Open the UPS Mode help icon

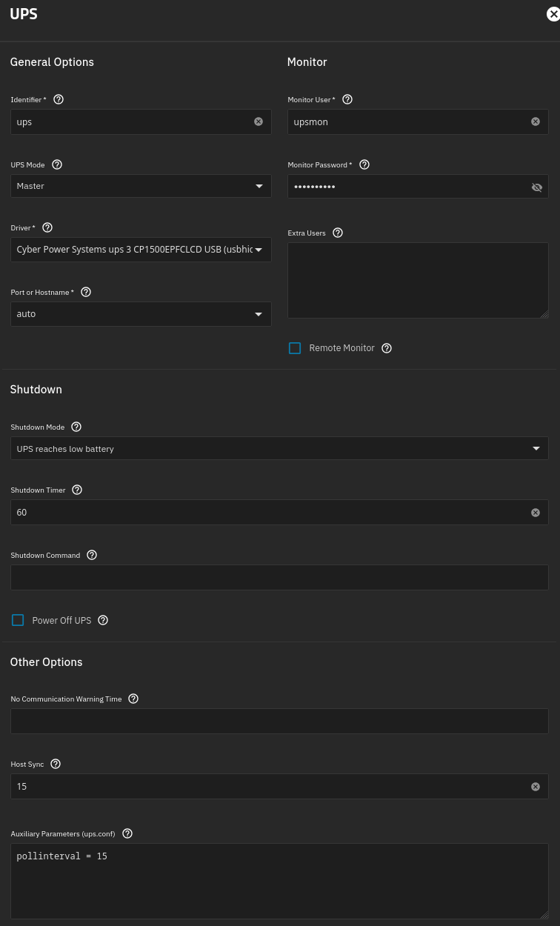click(x=57, y=164)
